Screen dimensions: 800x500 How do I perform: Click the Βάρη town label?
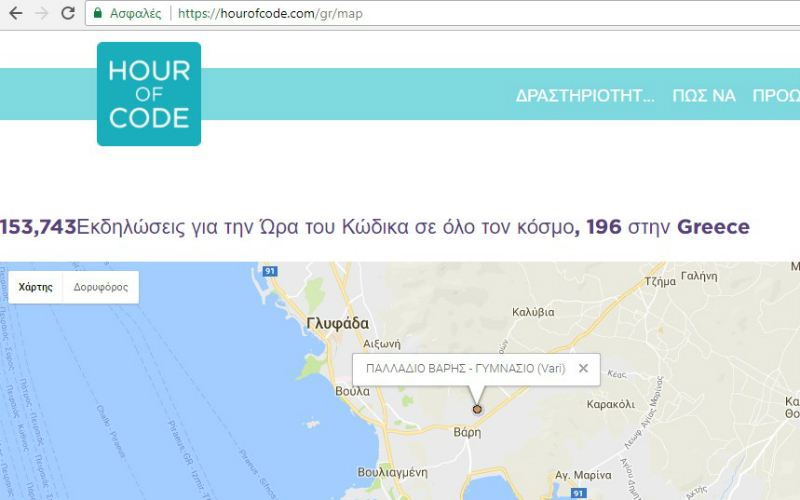467,433
